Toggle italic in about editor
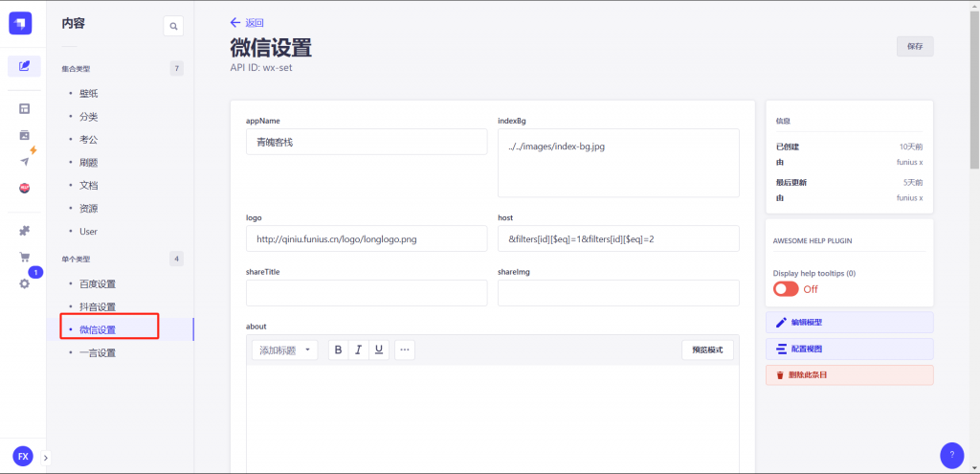 [358, 350]
